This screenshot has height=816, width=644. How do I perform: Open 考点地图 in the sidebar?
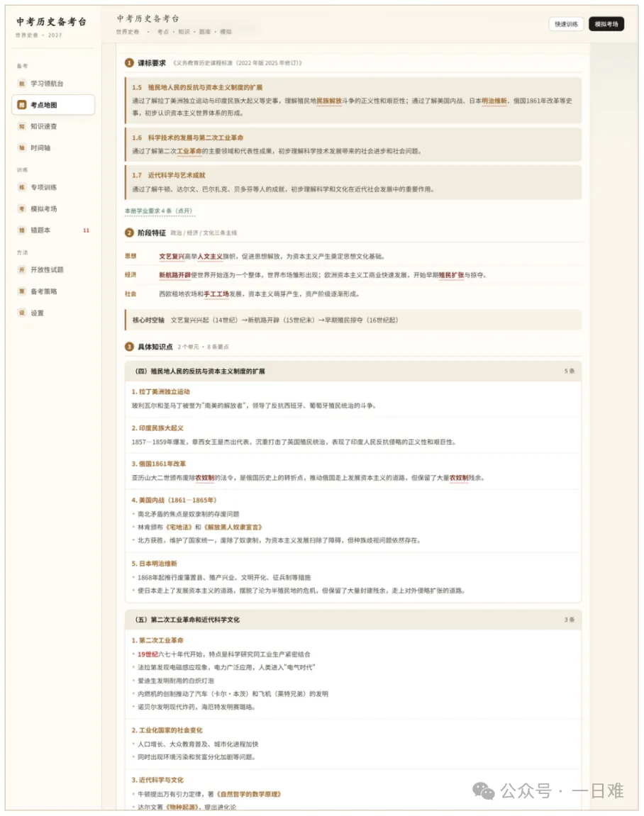click(x=53, y=105)
